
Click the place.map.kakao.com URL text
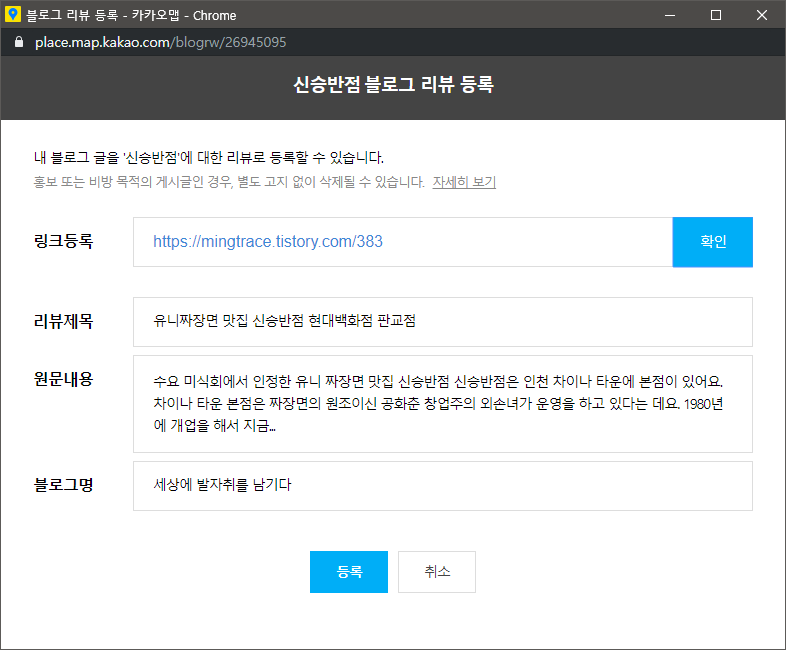click(x=160, y=42)
